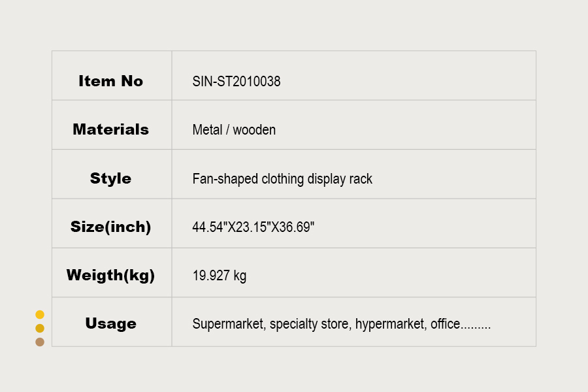Click the bright yellow dot

tap(40, 315)
